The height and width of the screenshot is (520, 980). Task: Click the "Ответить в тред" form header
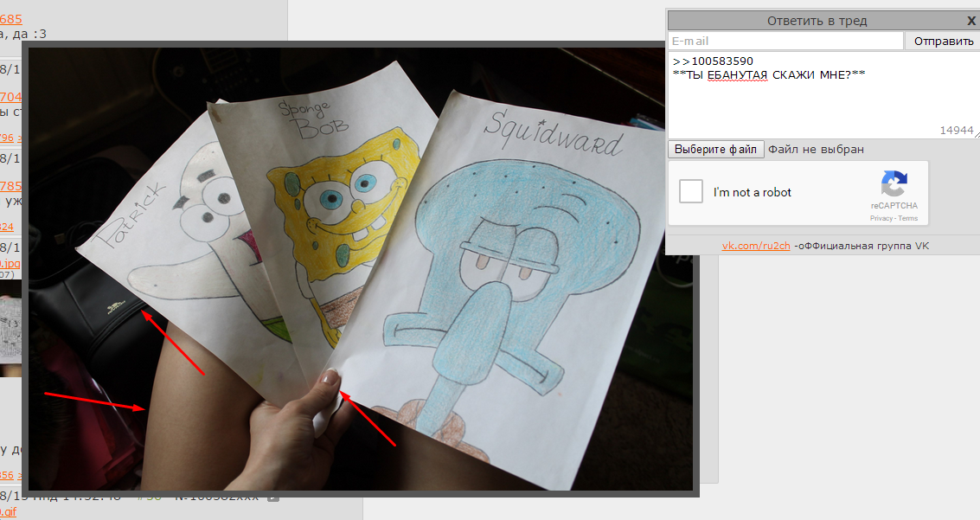pos(817,21)
